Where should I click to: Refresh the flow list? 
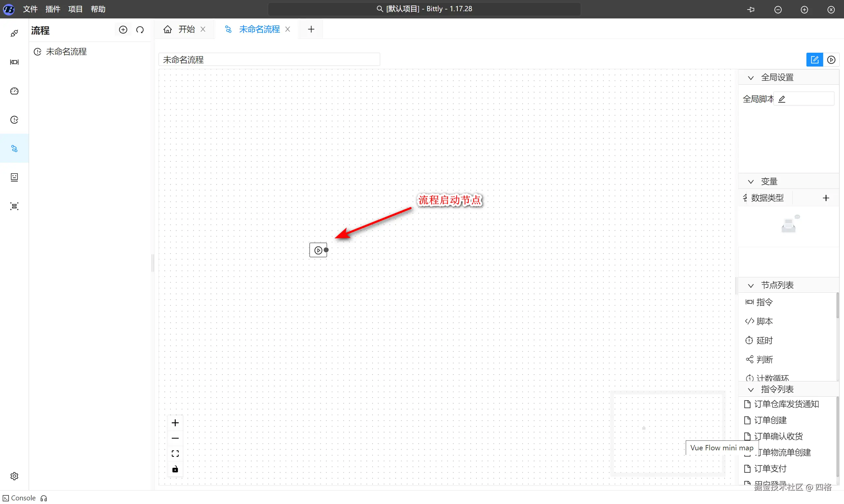pyautogui.click(x=140, y=30)
